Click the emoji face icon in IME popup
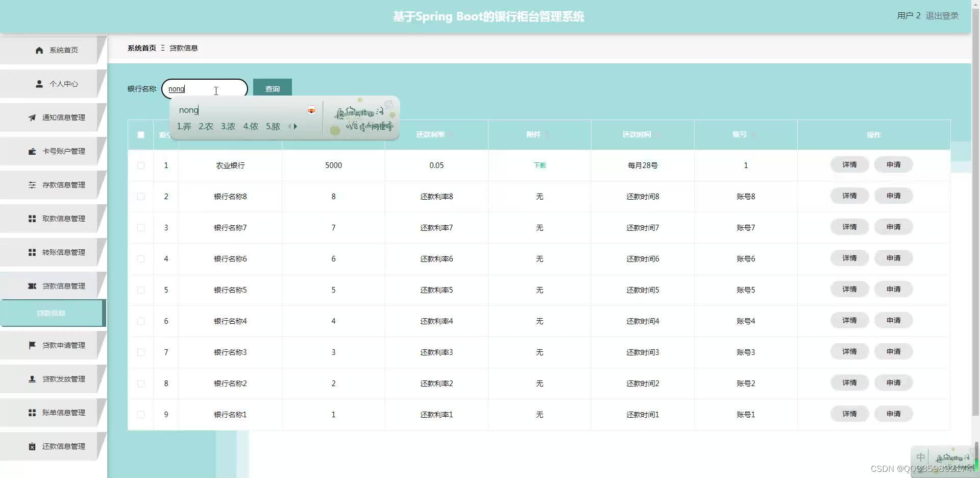The width and height of the screenshot is (980, 478). point(311,110)
